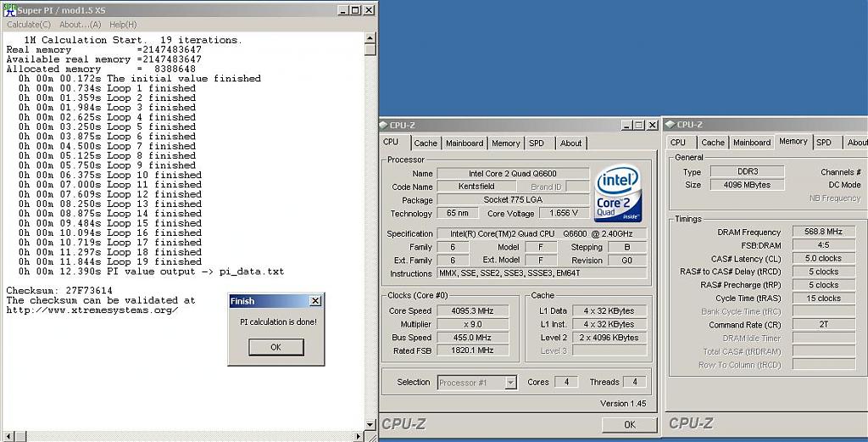Click the Checksum: 27F73614 line
868x442 pixels.
[59, 291]
